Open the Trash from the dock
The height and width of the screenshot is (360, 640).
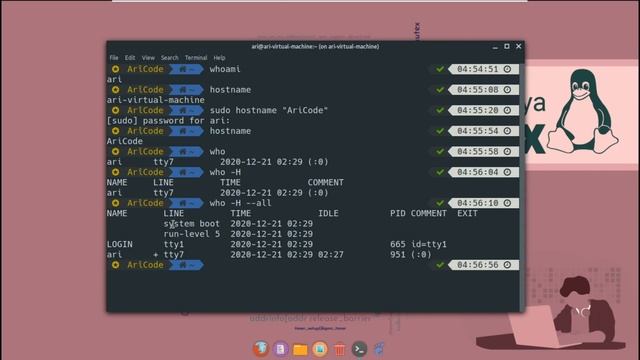pyautogui.click(x=339, y=349)
